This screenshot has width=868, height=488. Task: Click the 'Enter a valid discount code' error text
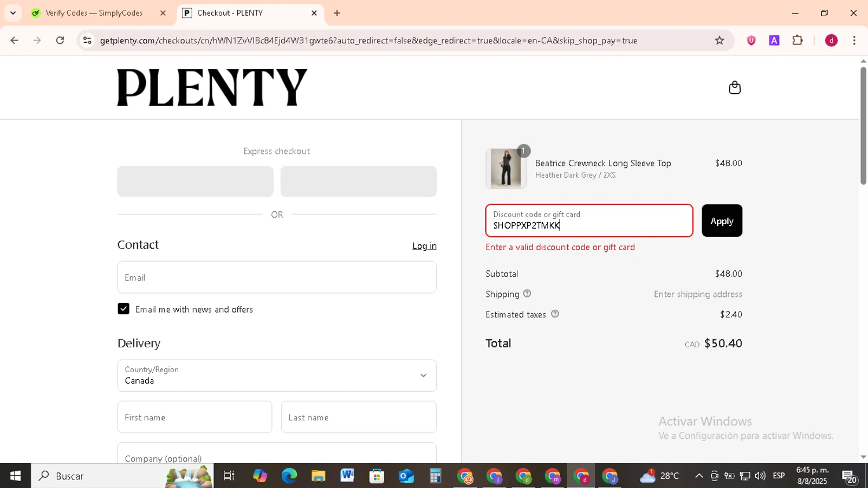point(560,247)
